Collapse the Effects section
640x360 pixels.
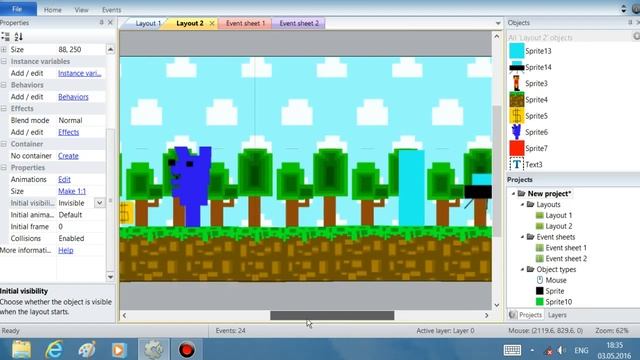coord(4,109)
